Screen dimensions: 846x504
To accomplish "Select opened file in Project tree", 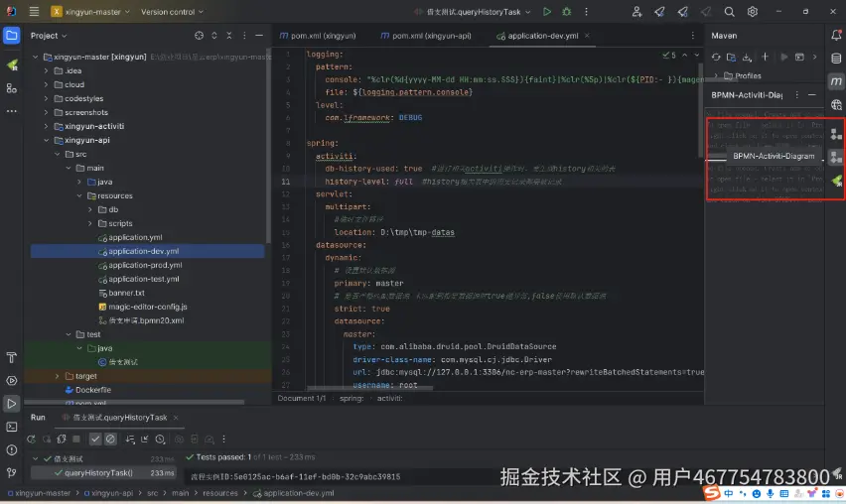I will click(200, 36).
